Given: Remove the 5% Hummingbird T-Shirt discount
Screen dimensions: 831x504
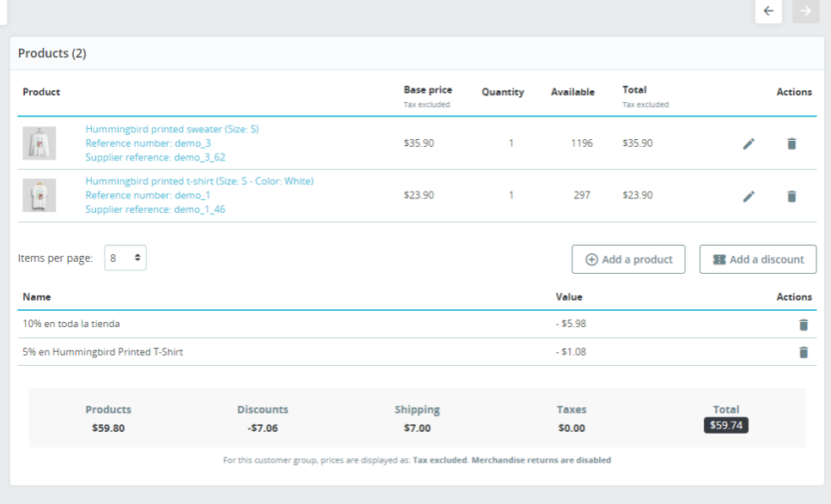Looking at the screenshot, I should pyautogui.click(x=804, y=352).
